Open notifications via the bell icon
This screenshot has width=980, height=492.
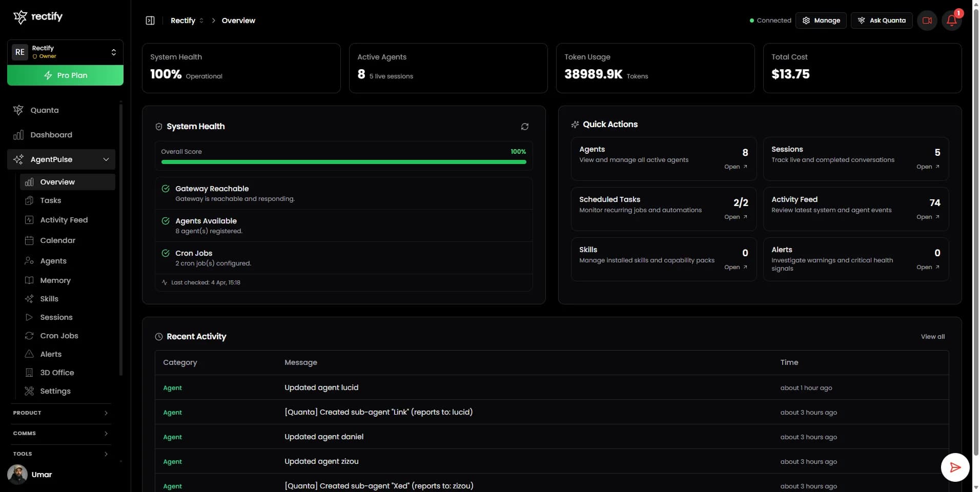coord(952,20)
